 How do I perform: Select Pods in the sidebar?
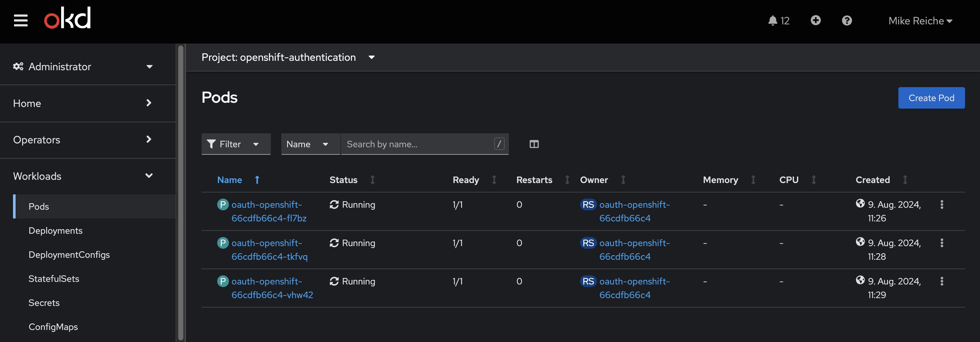click(94, 206)
